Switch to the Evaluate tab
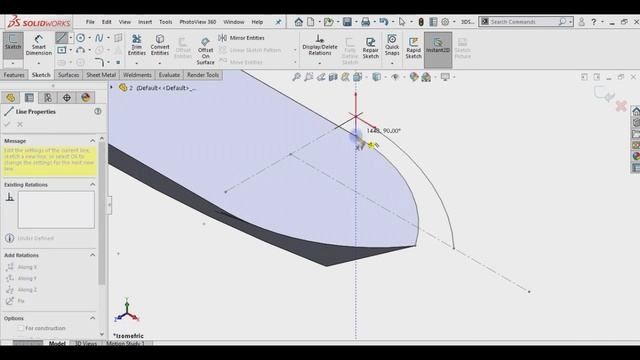640x360 pixels. (x=169, y=75)
